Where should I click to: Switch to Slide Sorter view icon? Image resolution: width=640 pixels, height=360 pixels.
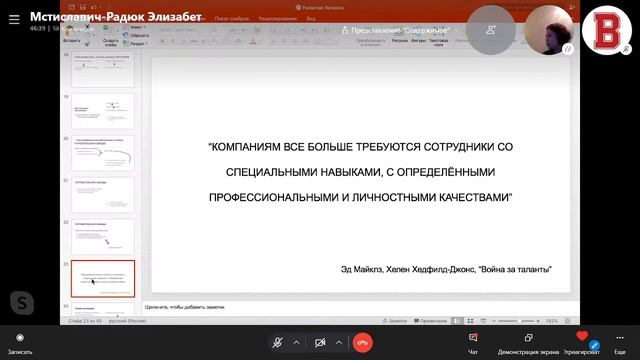[x=470, y=321]
